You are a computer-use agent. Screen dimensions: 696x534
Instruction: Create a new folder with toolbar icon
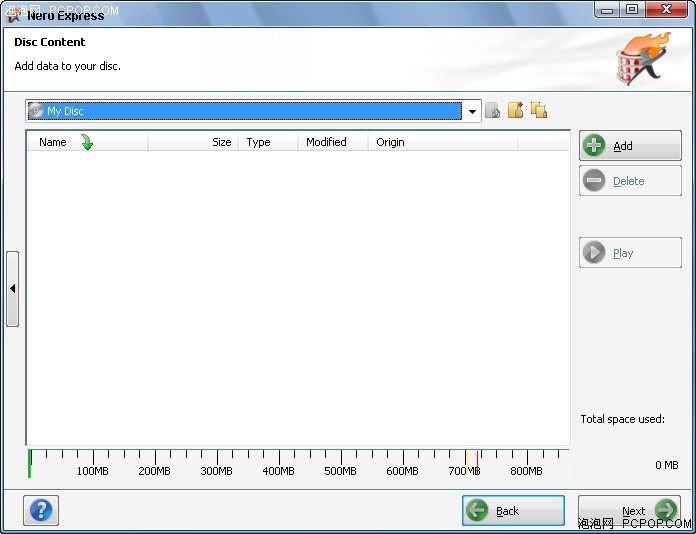pyautogui.click(x=515, y=110)
